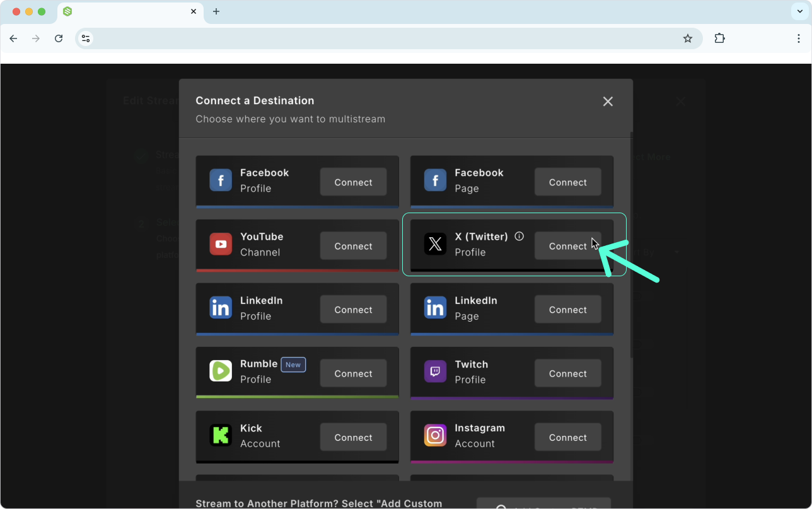Click the LinkedIn Profile logo icon

(221, 308)
